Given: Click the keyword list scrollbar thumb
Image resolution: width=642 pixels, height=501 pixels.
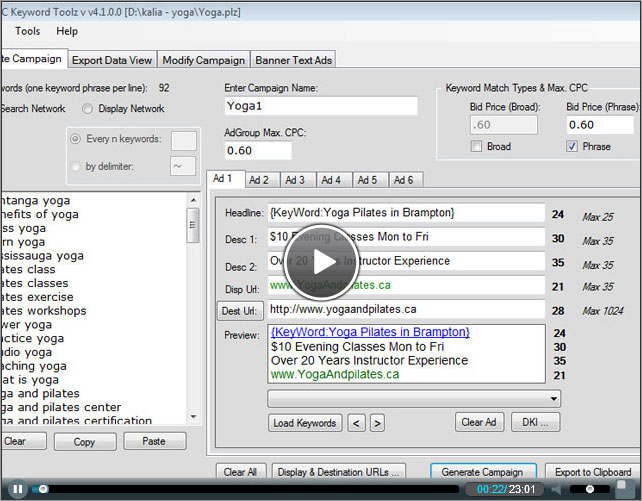Looking at the screenshot, I should 193,226.
